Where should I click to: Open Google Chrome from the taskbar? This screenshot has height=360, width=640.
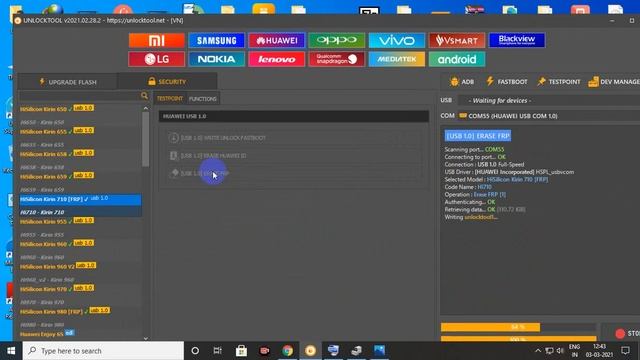click(x=287, y=351)
